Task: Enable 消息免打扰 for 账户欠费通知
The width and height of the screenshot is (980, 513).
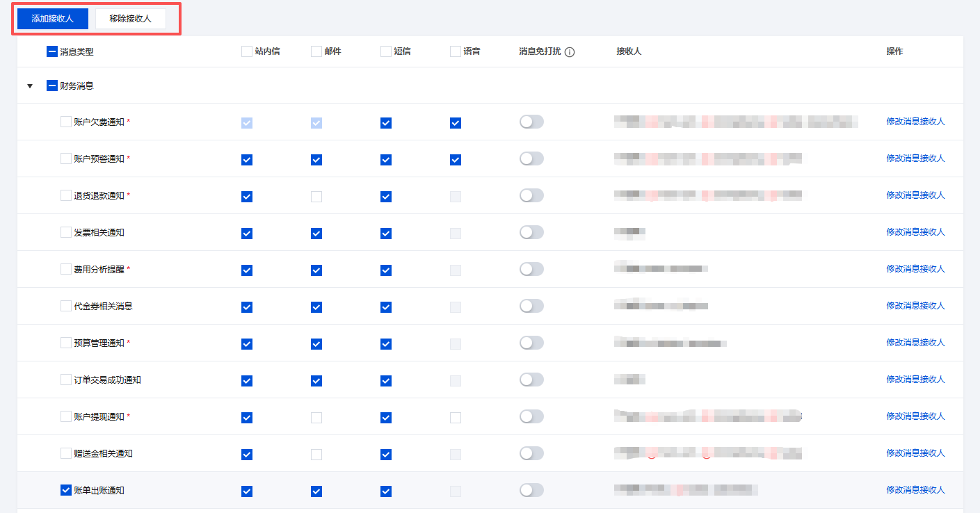Action: [x=531, y=122]
